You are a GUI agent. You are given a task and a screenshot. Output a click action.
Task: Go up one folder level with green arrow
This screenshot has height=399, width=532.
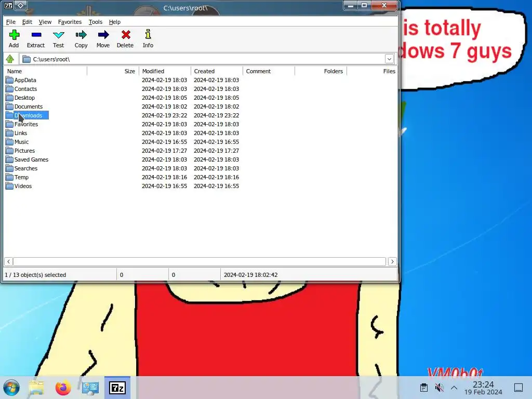(10, 59)
